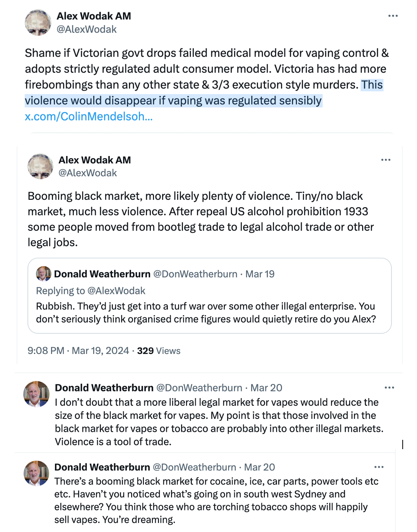This screenshot has height=532, width=417.
Task: Click the @AlexWodak handle under the topmost name
Action: coord(87,29)
